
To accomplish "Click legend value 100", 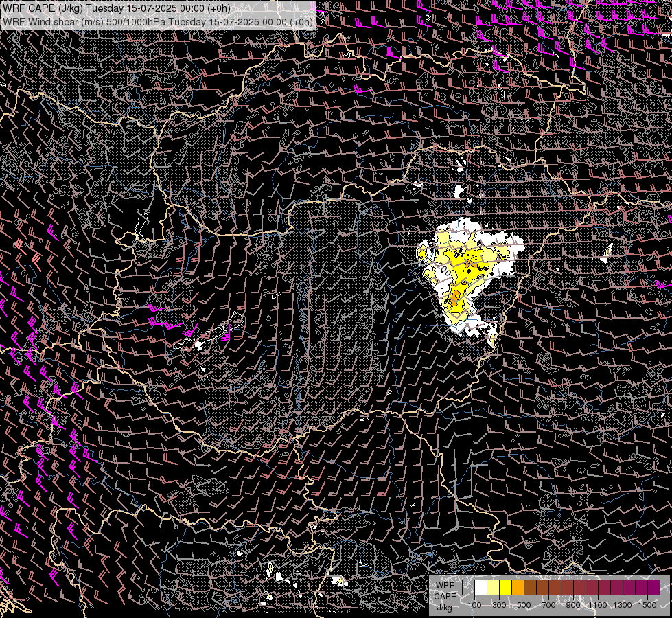I will (x=474, y=605).
